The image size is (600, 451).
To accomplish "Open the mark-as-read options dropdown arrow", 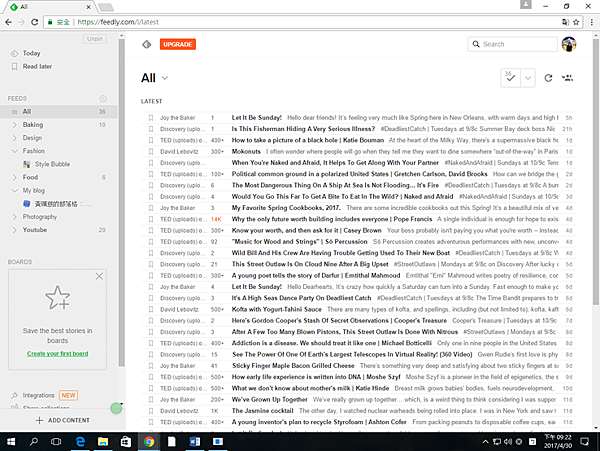I will point(528,78).
